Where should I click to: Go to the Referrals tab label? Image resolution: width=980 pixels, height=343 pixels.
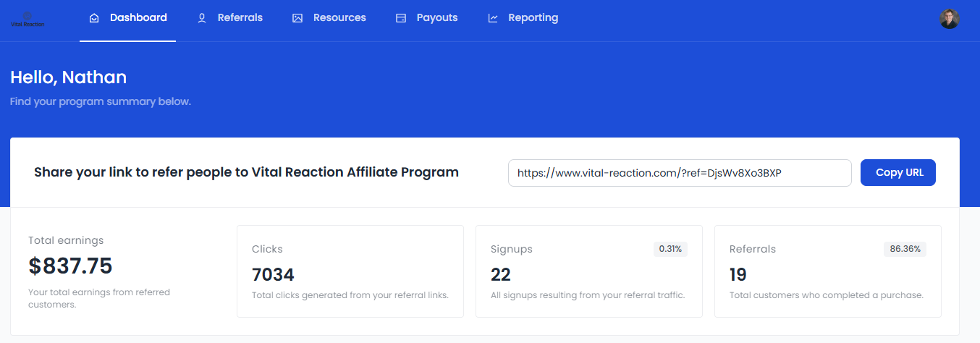pos(240,17)
